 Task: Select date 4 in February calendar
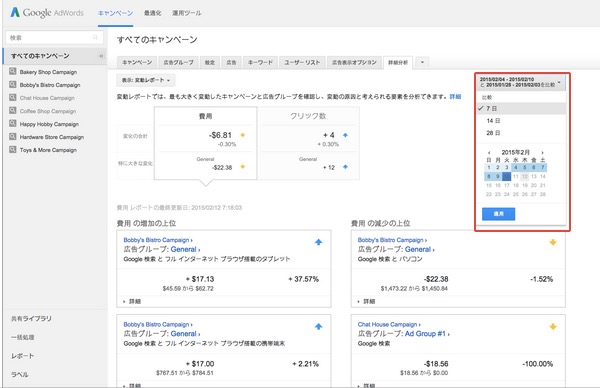(515, 168)
